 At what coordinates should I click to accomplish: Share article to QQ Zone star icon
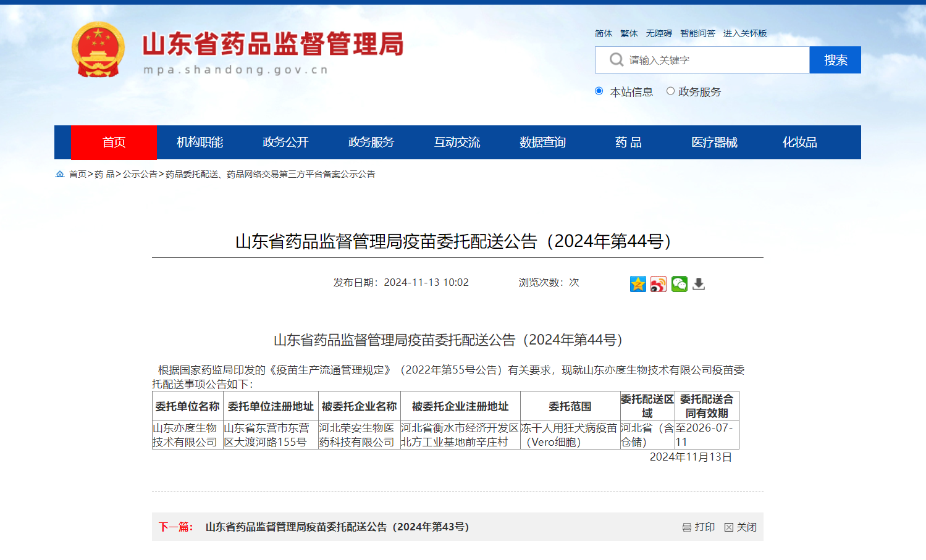[638, 284]
